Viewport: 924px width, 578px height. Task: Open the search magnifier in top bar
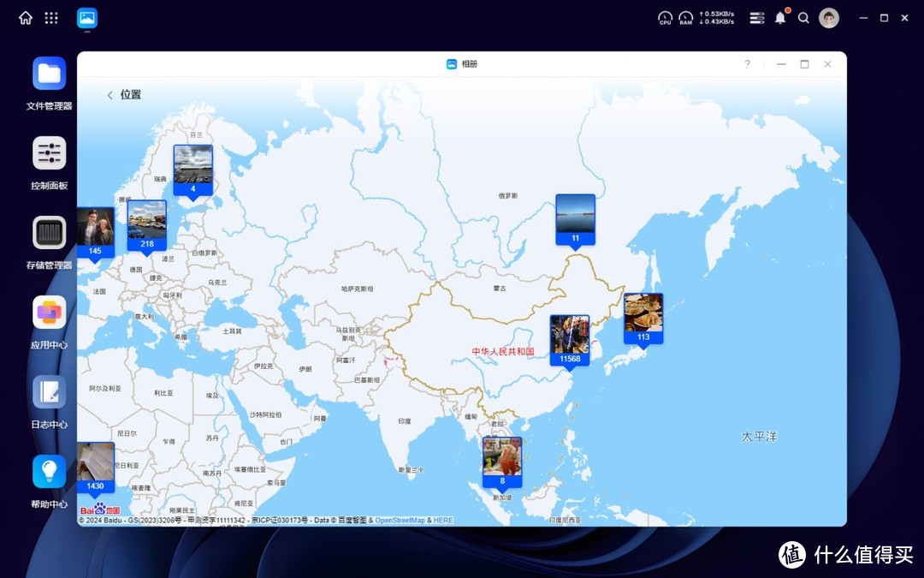point(803,18)
